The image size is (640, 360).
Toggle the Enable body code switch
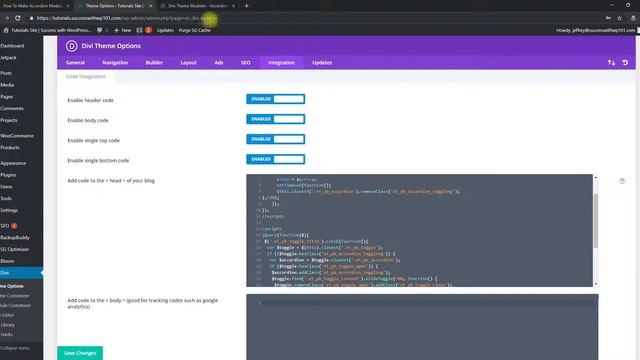(276, 119)
